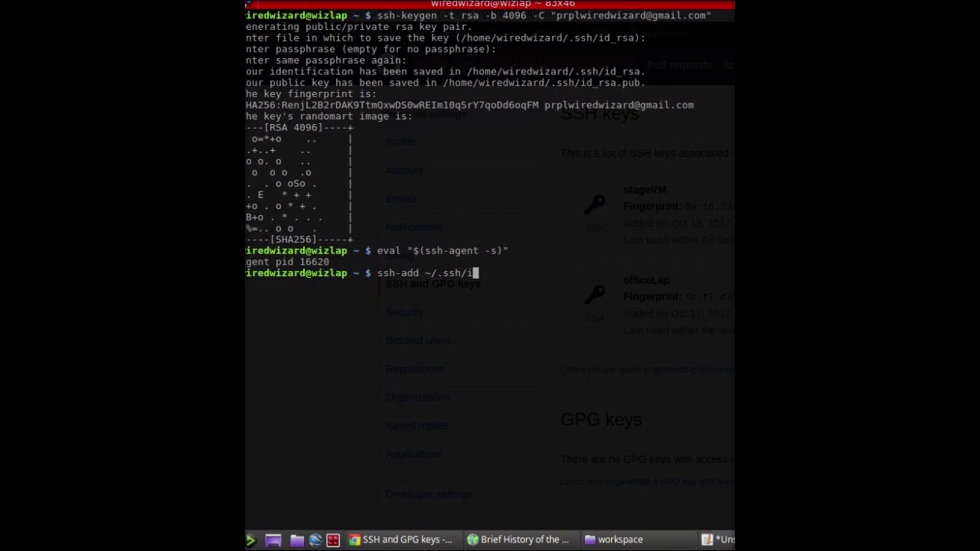Open Organizations in the GitHub settings sidebar
Viewport: 980px width, 551px height.
click(418, 397)
